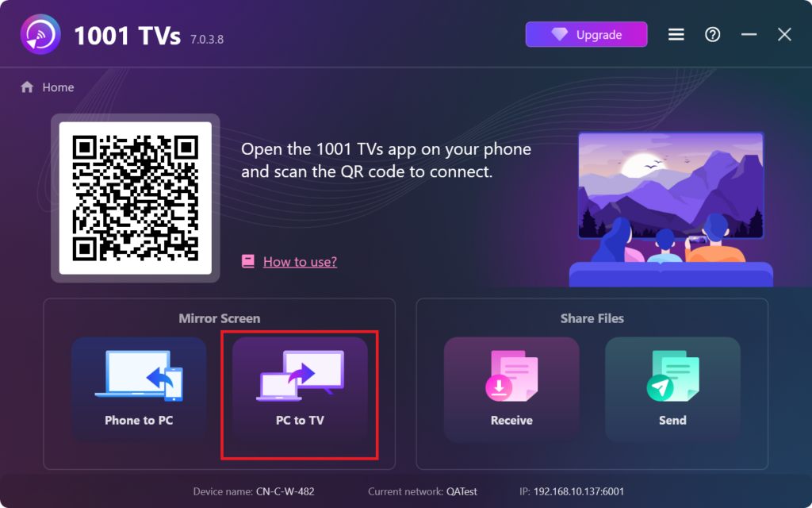Click the TV family illustration
The height and width of the screenshot is (508, 812).
[x=671, y=209]
